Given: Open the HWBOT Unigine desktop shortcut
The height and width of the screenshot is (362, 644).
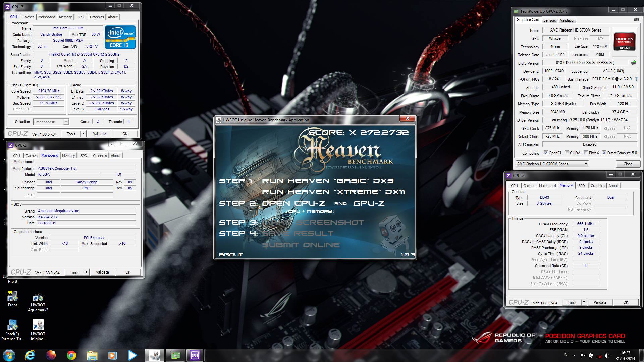Looking at the screenshot, I should point(38,330).
